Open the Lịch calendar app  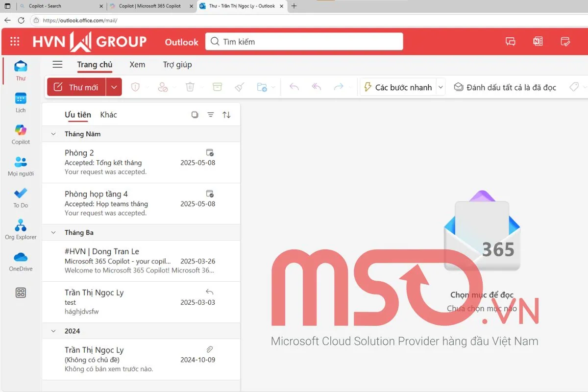pyautogui.click(x=21, y=102)
